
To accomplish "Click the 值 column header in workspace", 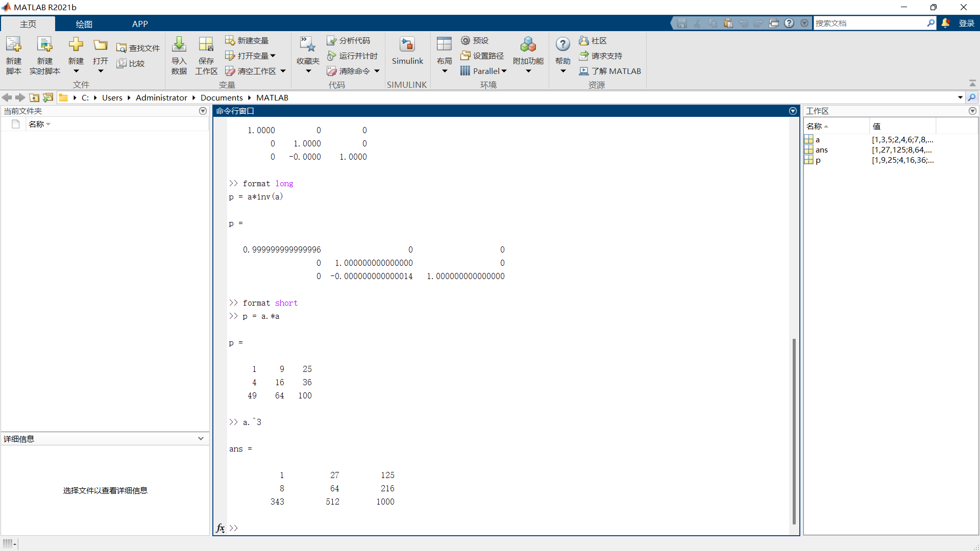I will point(902,126).
